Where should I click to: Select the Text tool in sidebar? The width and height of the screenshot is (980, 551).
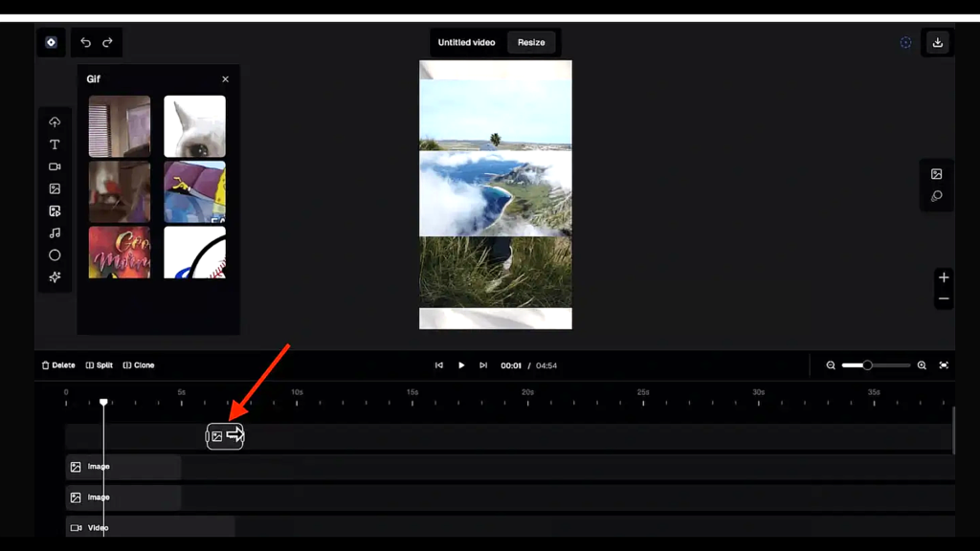(55, 144)
